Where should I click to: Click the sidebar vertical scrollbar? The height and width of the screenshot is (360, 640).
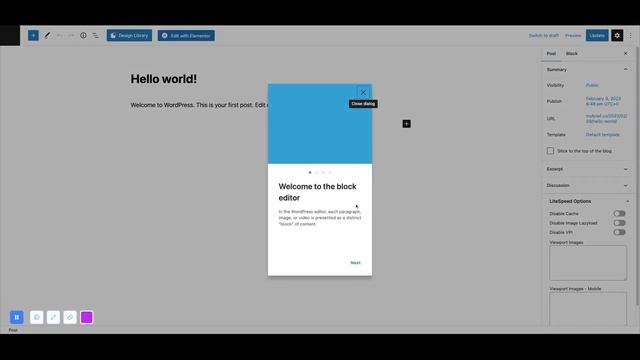pyautogui.click(x=637, y=176)
